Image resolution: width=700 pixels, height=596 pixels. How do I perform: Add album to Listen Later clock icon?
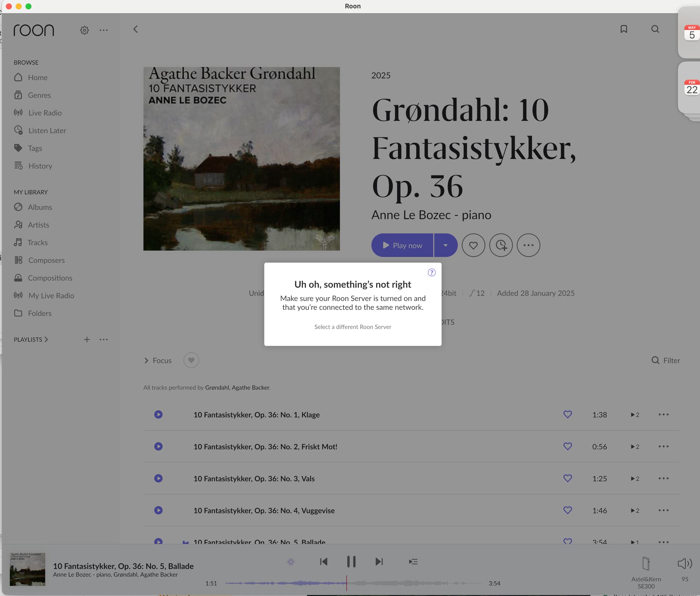(x=501, y=245)
